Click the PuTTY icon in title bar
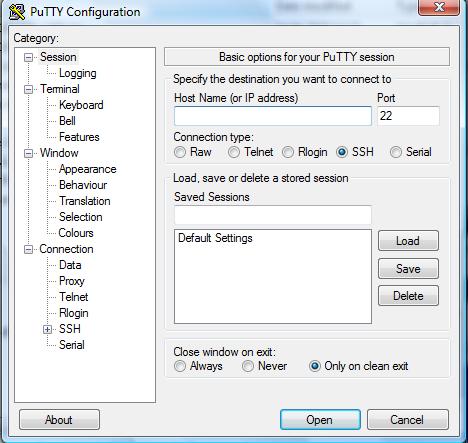Viewport: 468px width, 443px height. (x=17, y=12)
